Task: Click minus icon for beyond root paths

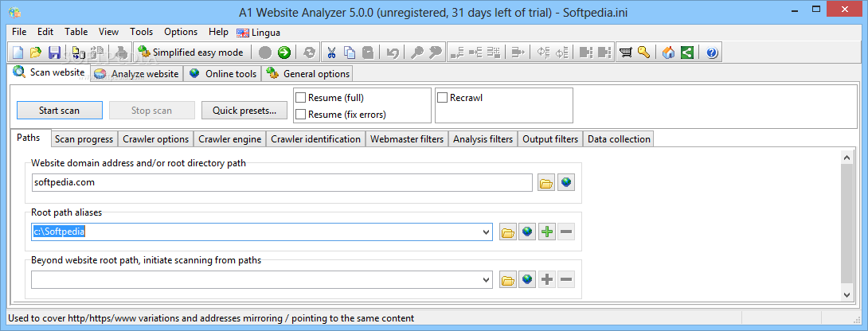Action: [565, 279]
